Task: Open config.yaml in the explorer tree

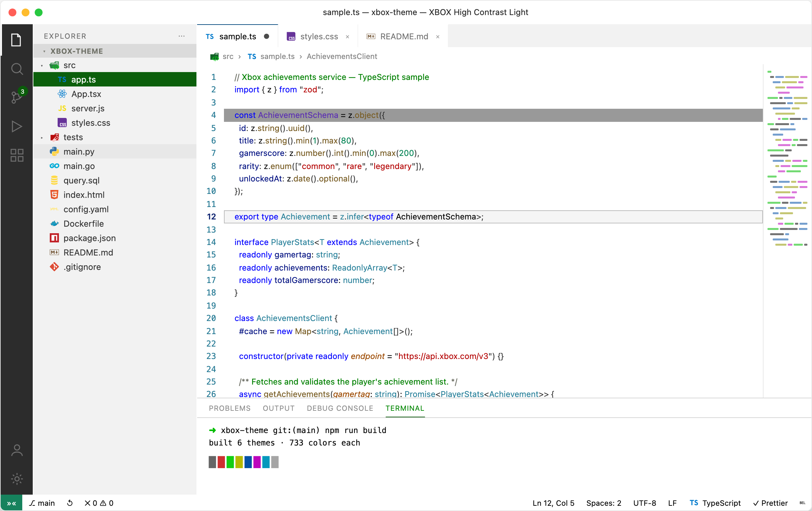Action: coord(115,209)
